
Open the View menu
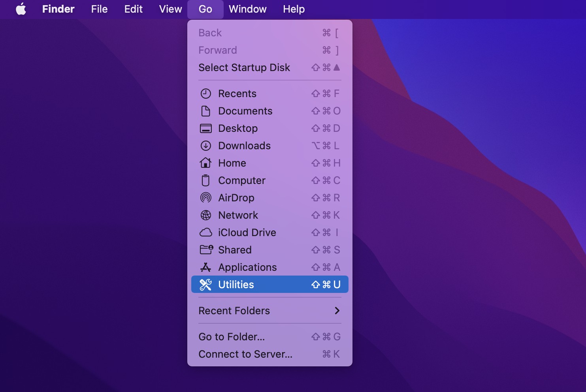(x=170, y=9)
